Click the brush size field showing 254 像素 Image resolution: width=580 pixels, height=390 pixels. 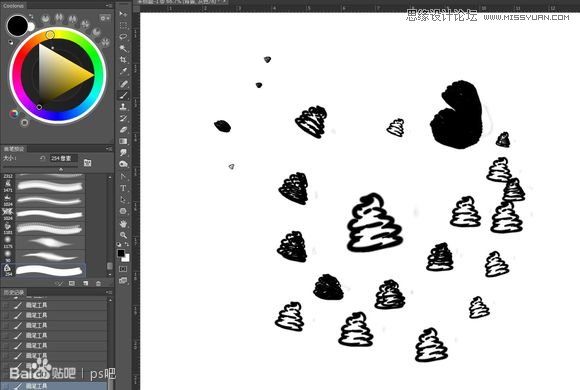click(63, 158)
